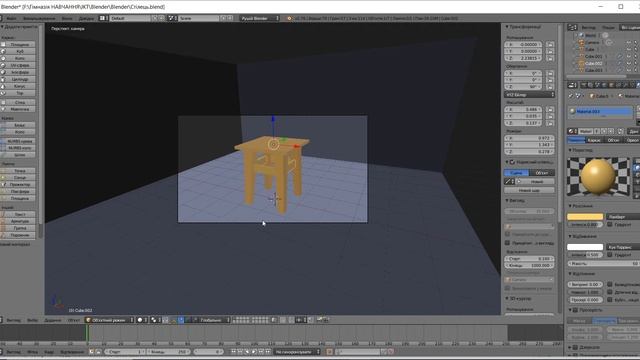The image size is (640, 360).
Task: Adjust the Жорсткість hardness slider
Action: click(604, 264)
